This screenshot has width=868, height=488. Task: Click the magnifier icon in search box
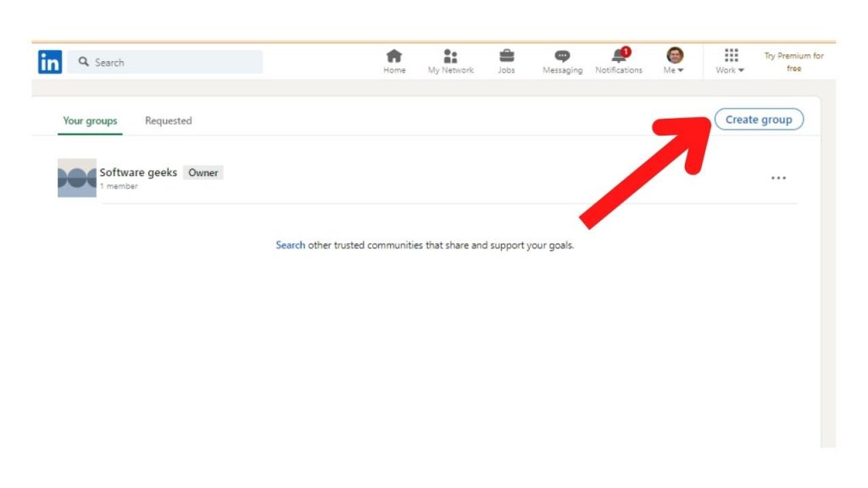pos(84,61)
